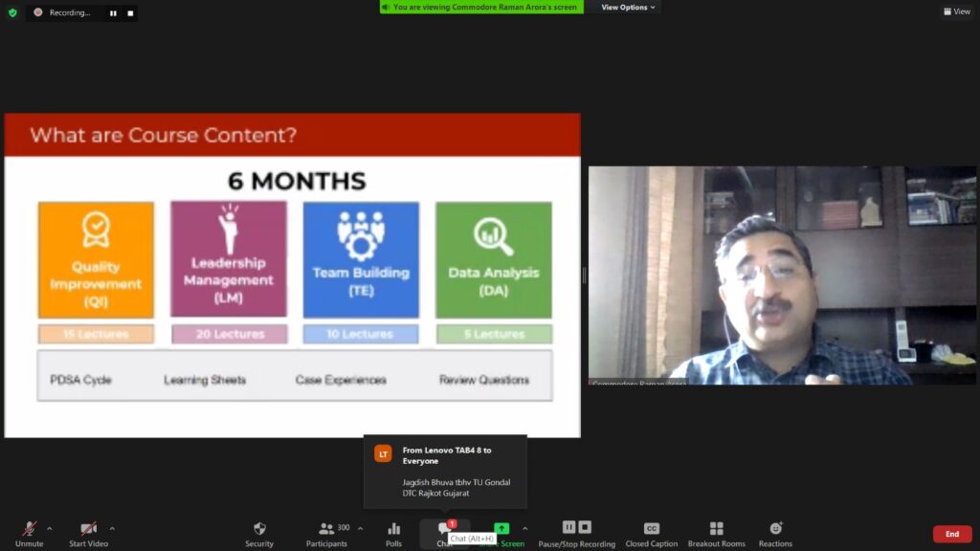Image resolution: width=980 pixels, height=551 pixels.
Task: Open the Reactions menu
Action: tap(775, 532)
